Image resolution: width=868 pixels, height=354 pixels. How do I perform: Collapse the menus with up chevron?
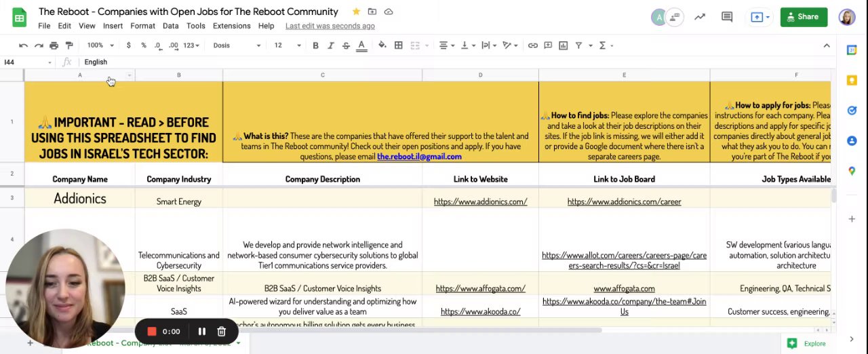click(x=827, y=45)
